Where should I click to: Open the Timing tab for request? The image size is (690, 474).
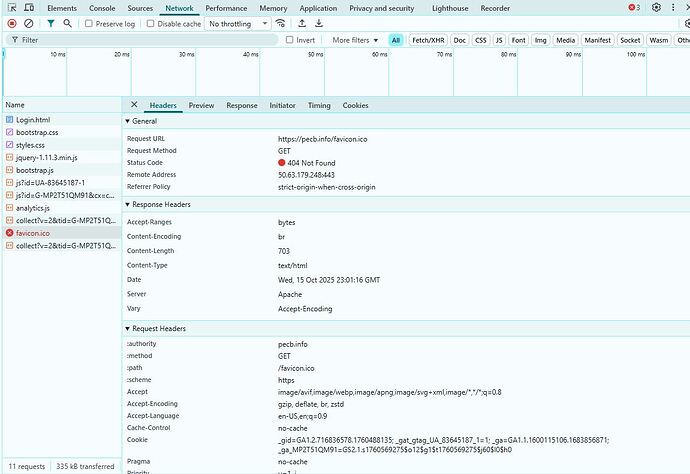tap(319, 105)
